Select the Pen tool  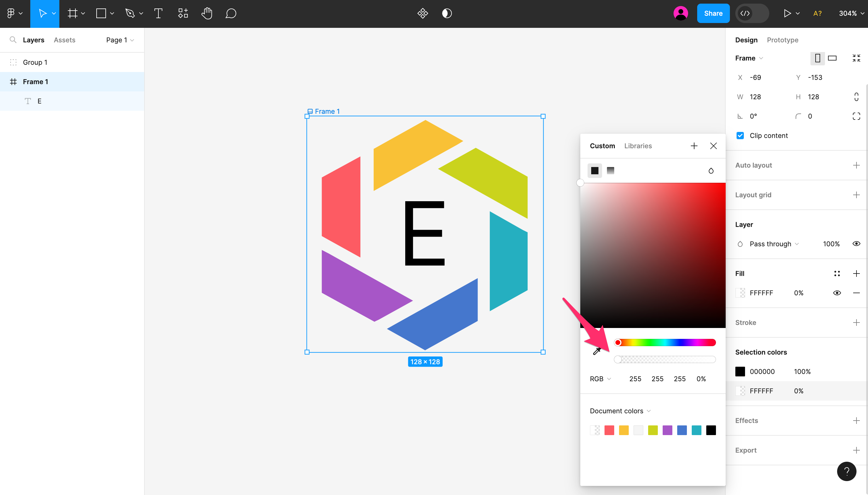[x=131, y=13]
